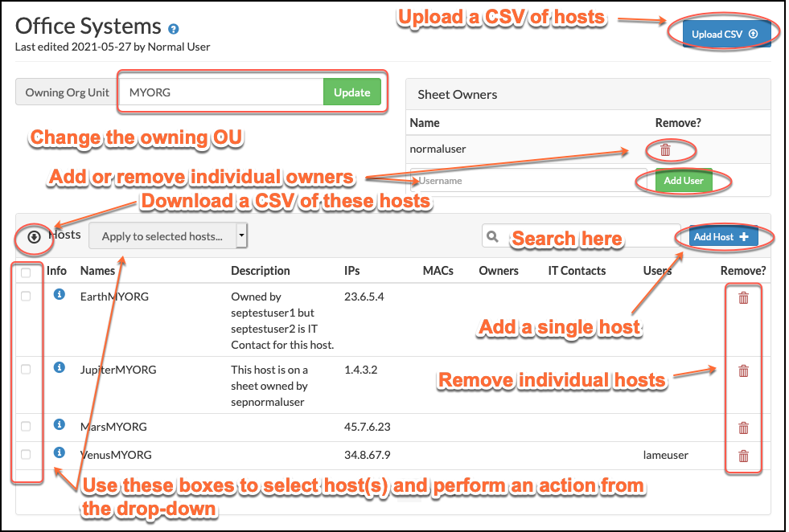The width and height of the screenshot is (789, 532).
Task: Click the hosts search input field
Action: (x=581, y=235)
